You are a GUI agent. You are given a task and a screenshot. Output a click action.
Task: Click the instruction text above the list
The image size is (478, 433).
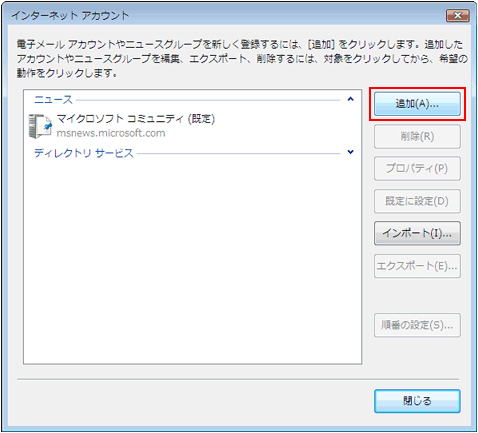(242, 59)
